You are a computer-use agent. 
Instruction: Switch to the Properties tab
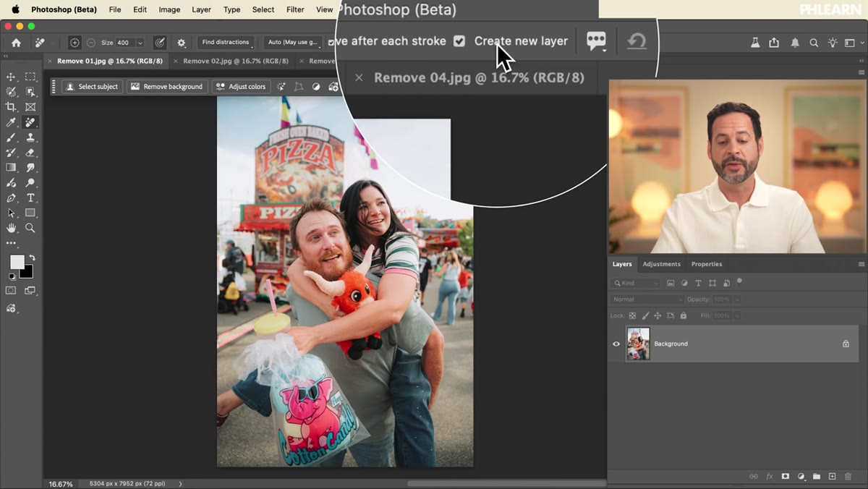coord(707,264)
